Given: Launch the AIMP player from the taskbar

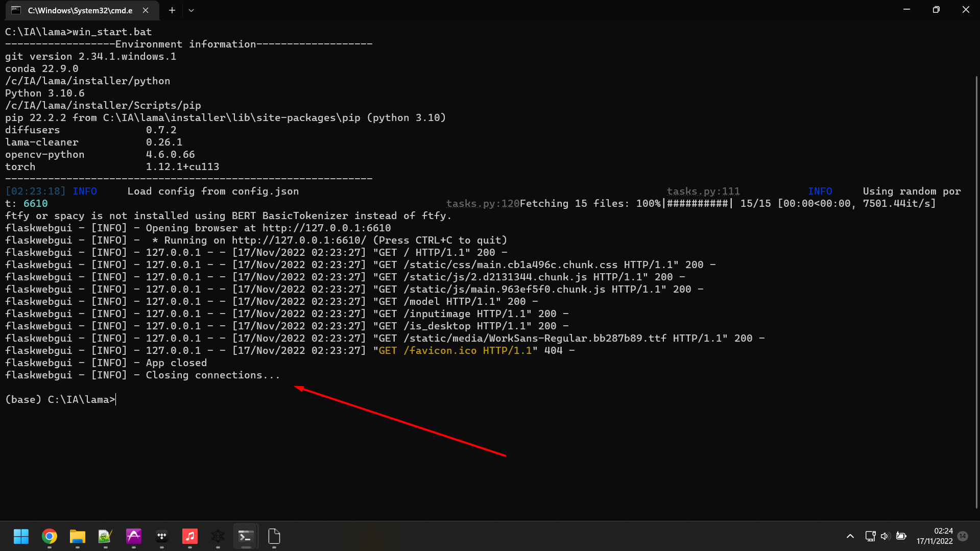Looking at the screenshot, I should point(134,537).
